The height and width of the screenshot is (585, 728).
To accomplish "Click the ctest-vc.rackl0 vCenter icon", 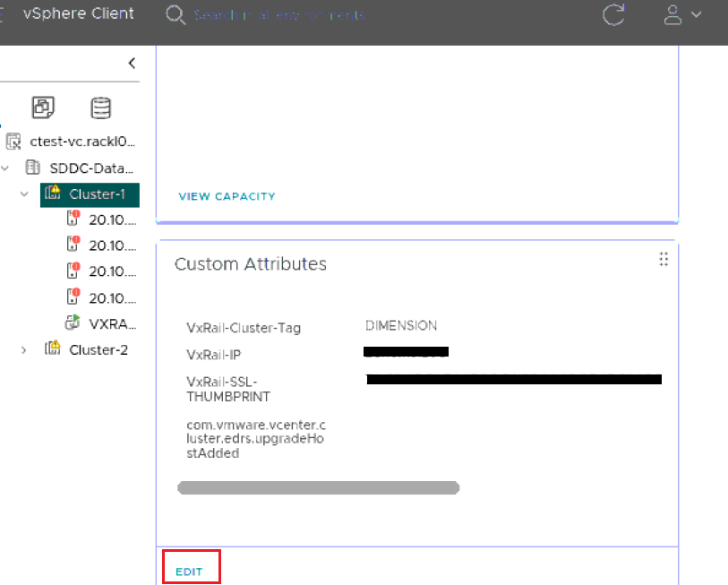I will tap(13, 142).
